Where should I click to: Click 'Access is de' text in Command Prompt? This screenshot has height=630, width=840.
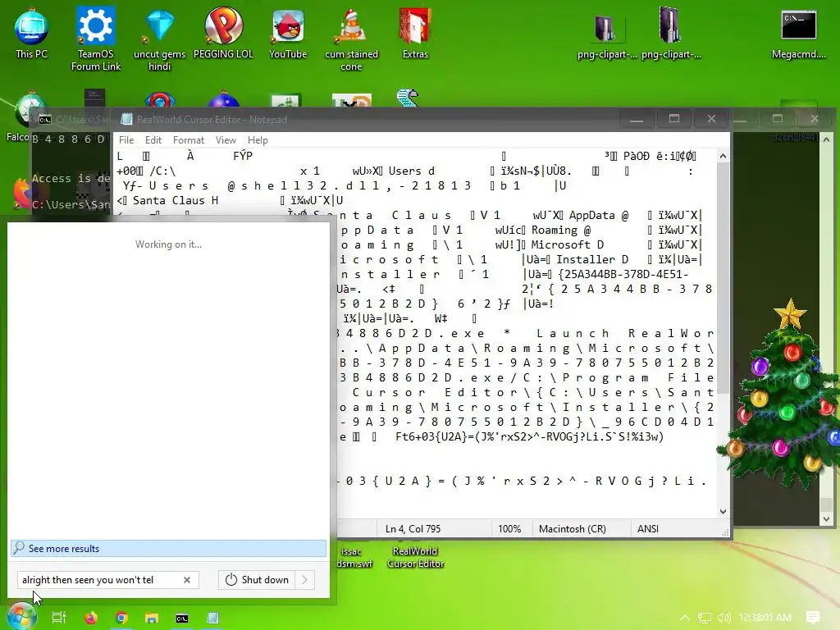71,178
